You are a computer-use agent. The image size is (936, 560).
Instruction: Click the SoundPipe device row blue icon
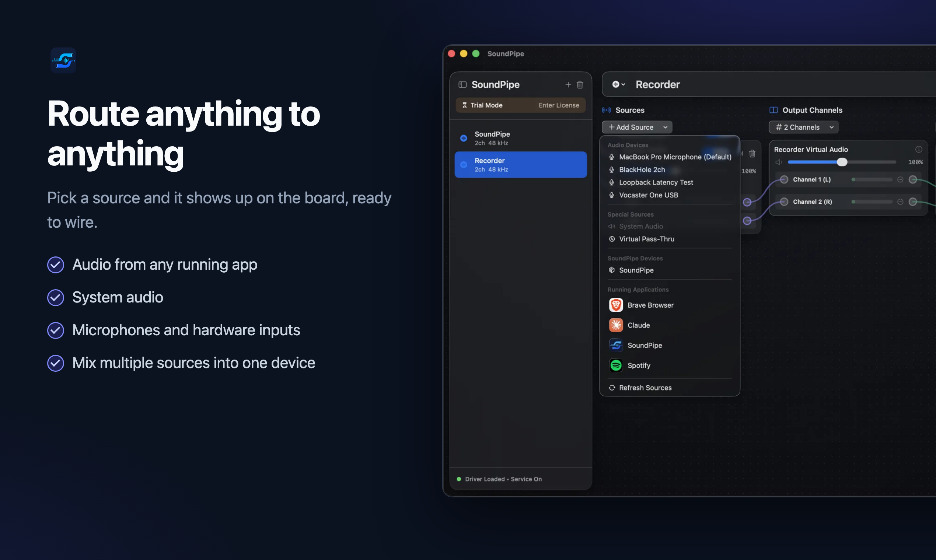click(x=464, y=138)
